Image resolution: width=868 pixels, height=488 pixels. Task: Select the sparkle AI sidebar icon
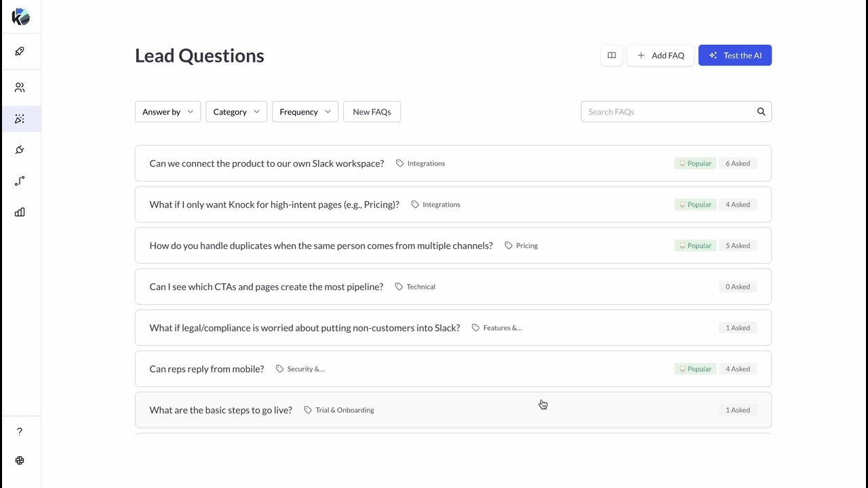[x=20, y=119]
